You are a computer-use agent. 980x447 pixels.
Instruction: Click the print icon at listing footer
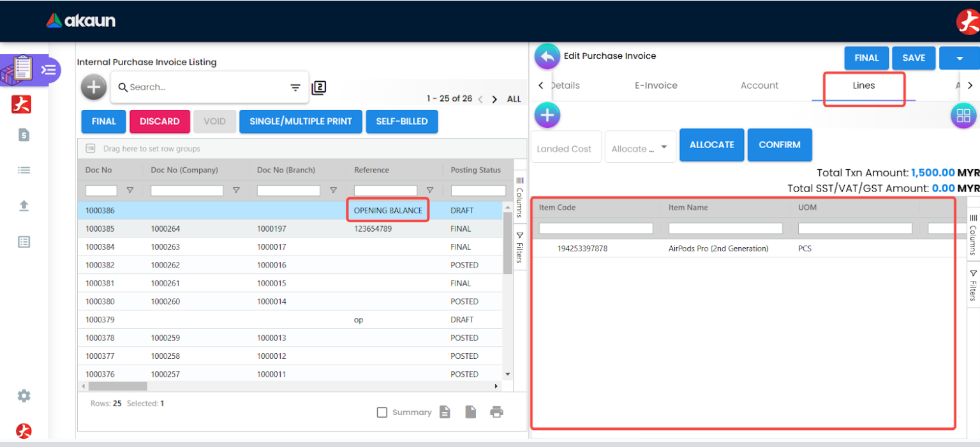point(496,412)
